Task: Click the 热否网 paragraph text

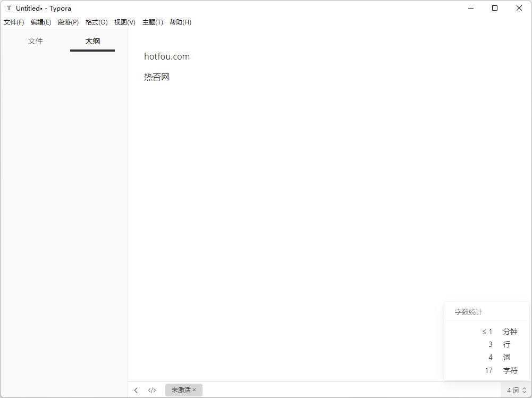Action: click(x=157, y=77)
